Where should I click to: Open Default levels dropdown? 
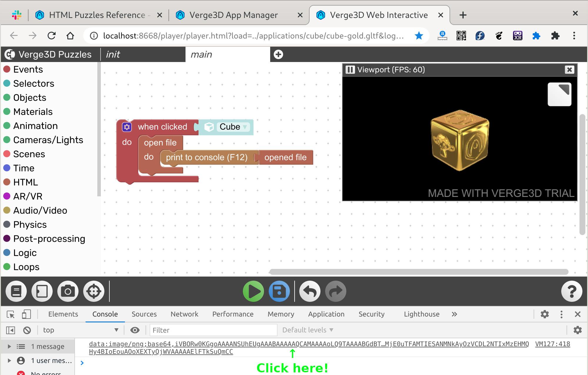click(x=308, y=330)
